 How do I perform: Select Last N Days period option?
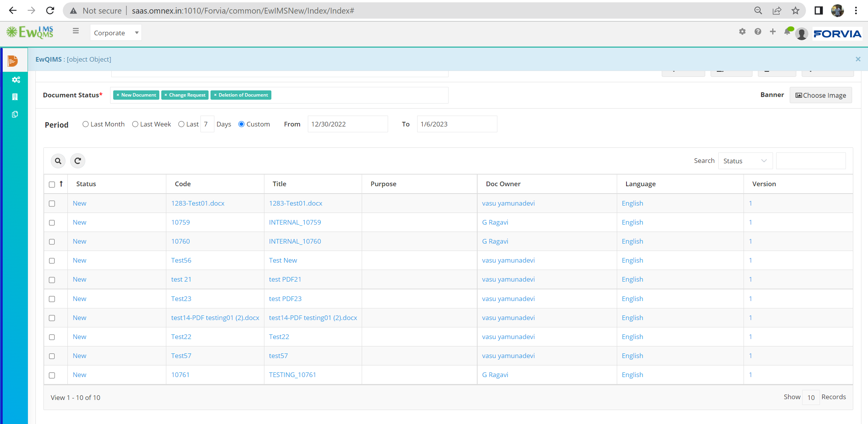[x=181, y=124]
